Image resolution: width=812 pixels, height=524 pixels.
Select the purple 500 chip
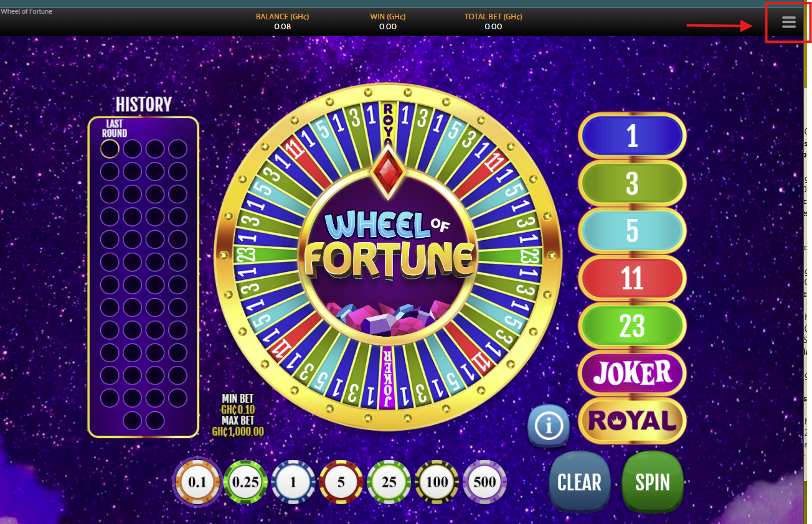click(484, 482)
